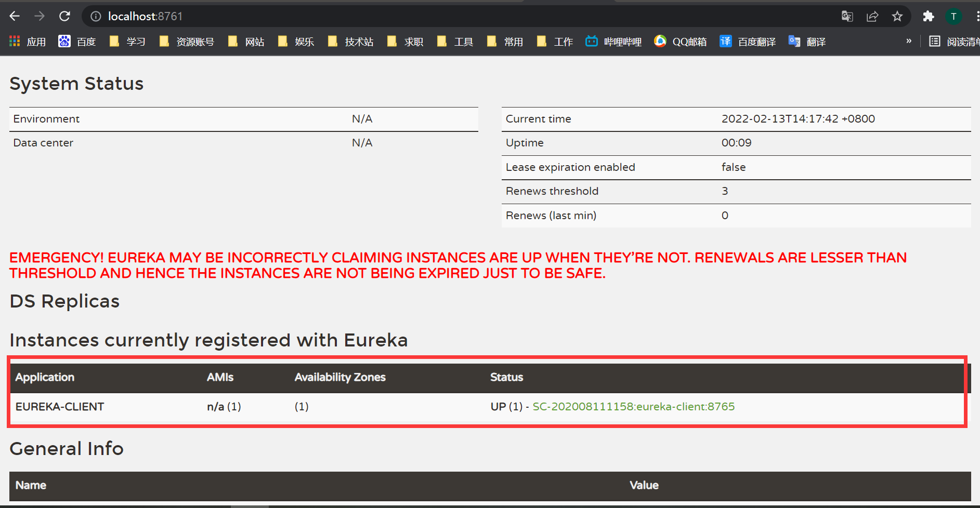980x508 pixels.
Task: Open the 翻译 bookmark
Action: click(x=807, y=42)
